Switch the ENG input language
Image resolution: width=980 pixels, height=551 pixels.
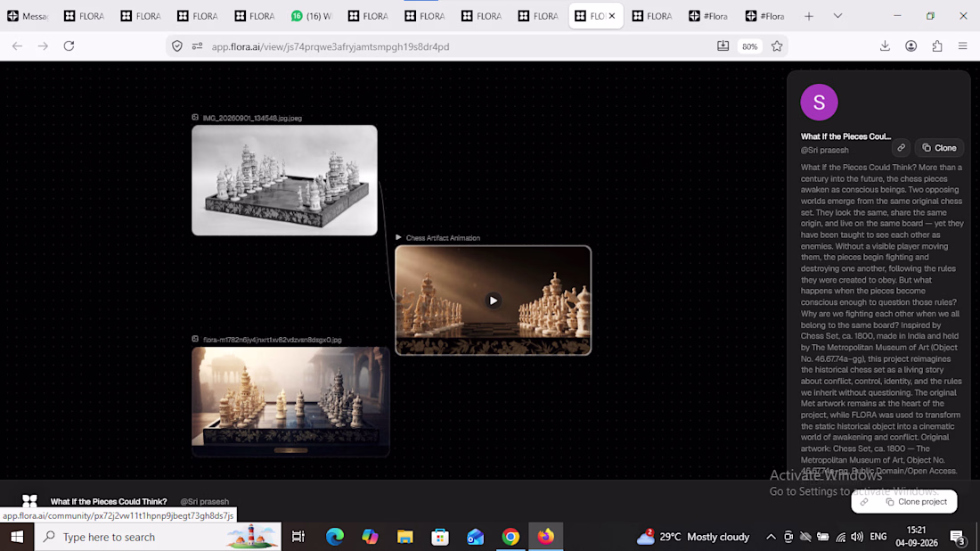pyautogui.click(x=878, y=537)
